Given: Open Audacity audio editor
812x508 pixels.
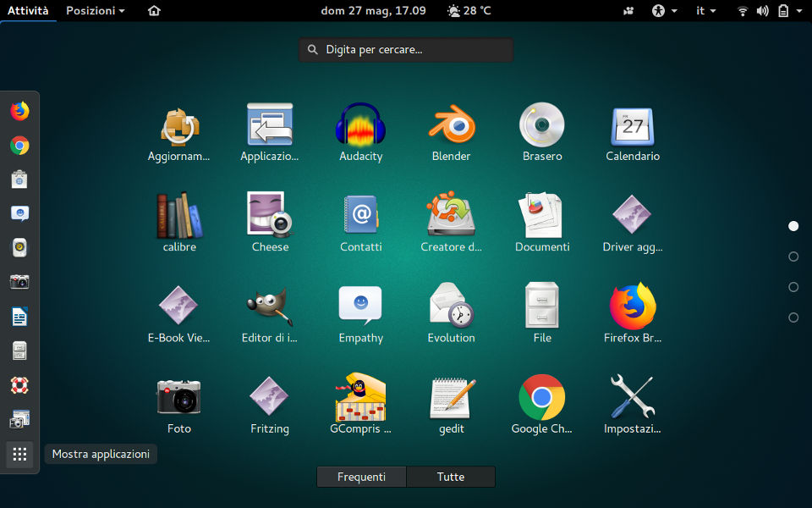Looking at the screenshot, I should tap(360, 134).
